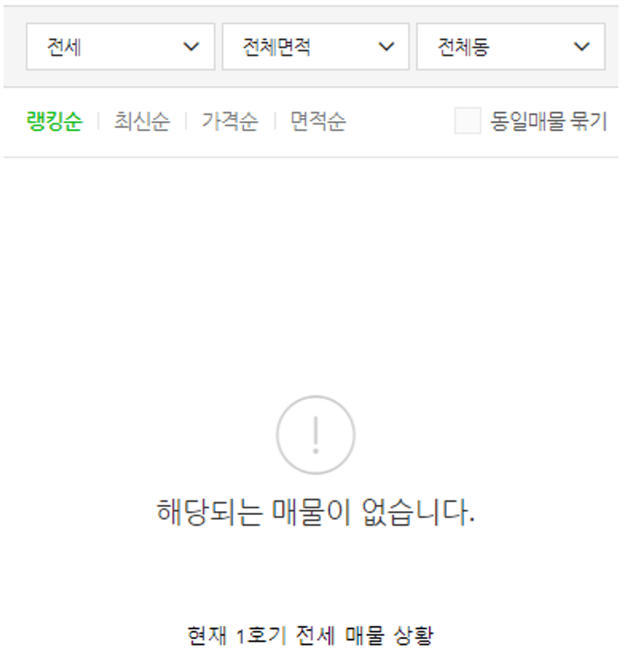Click the 동일매물 묶기 label text

tap(549, 121)
